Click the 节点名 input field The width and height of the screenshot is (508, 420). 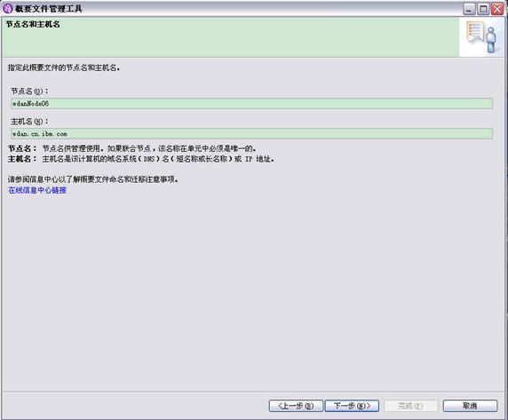[x=251, y=104]
